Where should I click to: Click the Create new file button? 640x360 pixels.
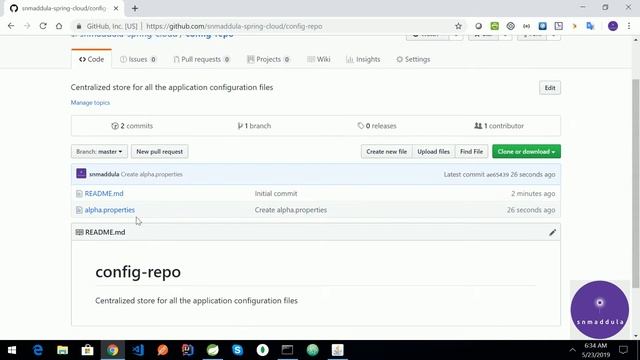tap(387, 151)
